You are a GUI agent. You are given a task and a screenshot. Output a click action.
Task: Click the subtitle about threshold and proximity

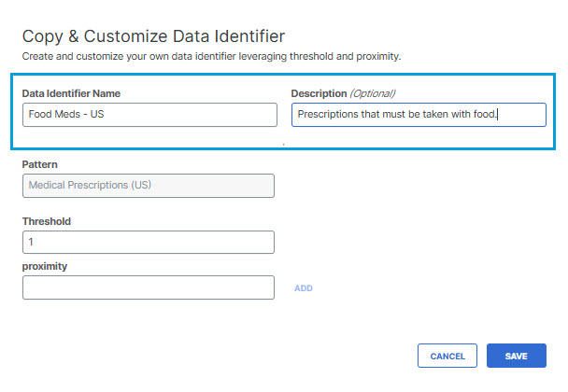pos(211,56)
